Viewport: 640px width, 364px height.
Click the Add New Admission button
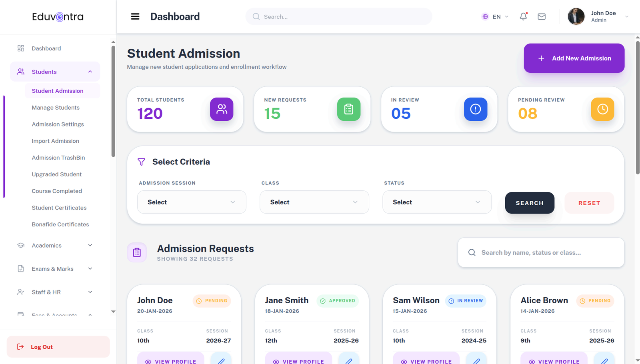coord(574,58)
